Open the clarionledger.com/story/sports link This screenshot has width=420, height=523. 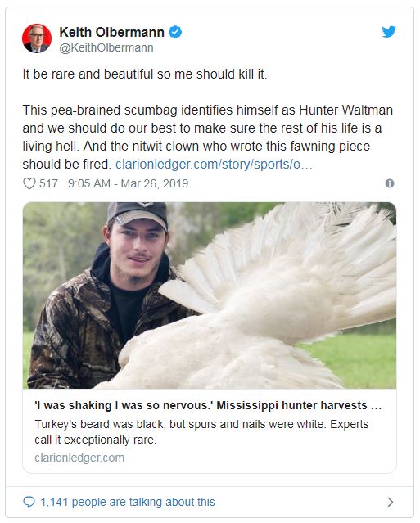click(x=214, y=165)
